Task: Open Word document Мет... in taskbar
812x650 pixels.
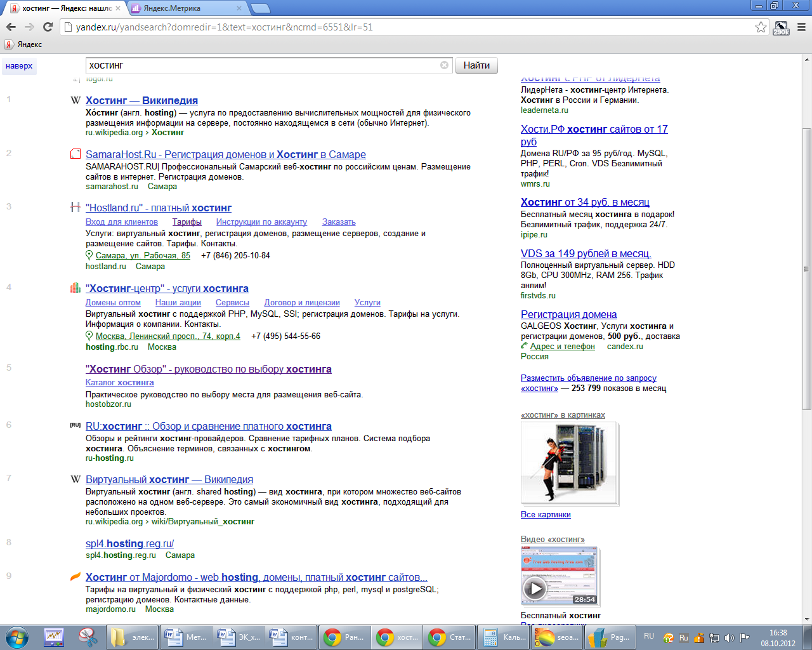Action: (185, 637)
